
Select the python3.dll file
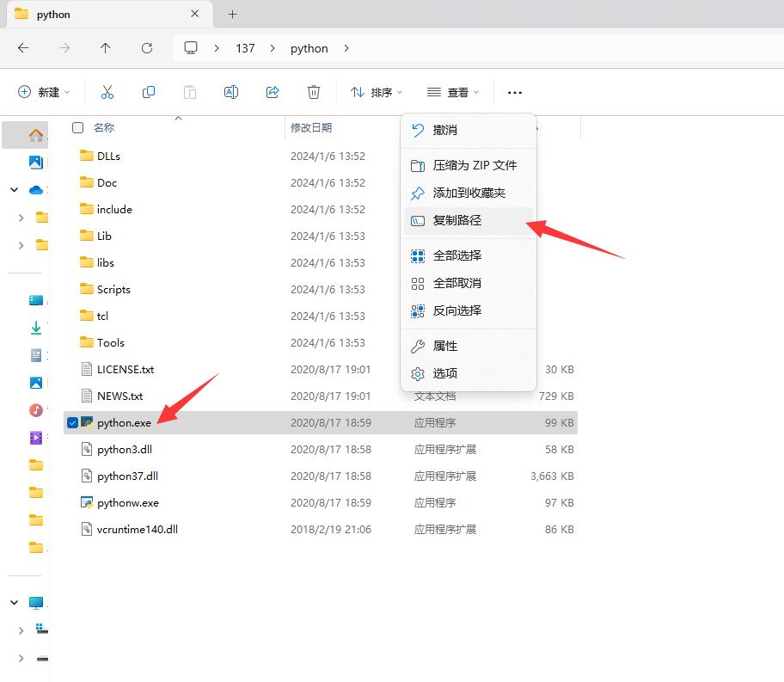point(321,449)
